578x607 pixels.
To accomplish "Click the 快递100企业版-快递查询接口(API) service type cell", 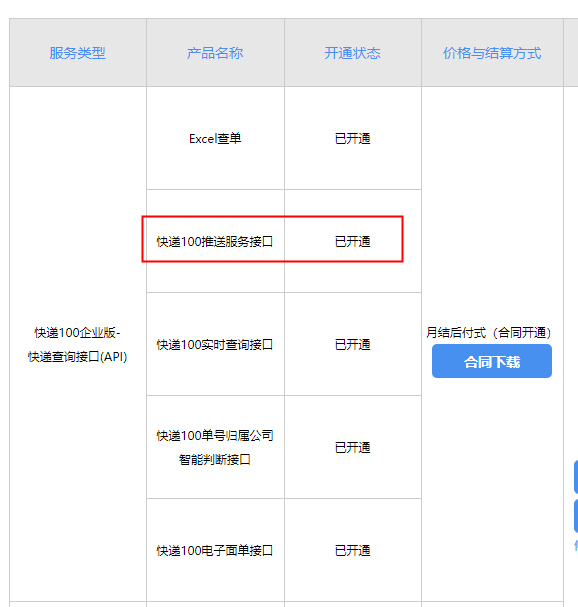I will (x=78, y=345).
